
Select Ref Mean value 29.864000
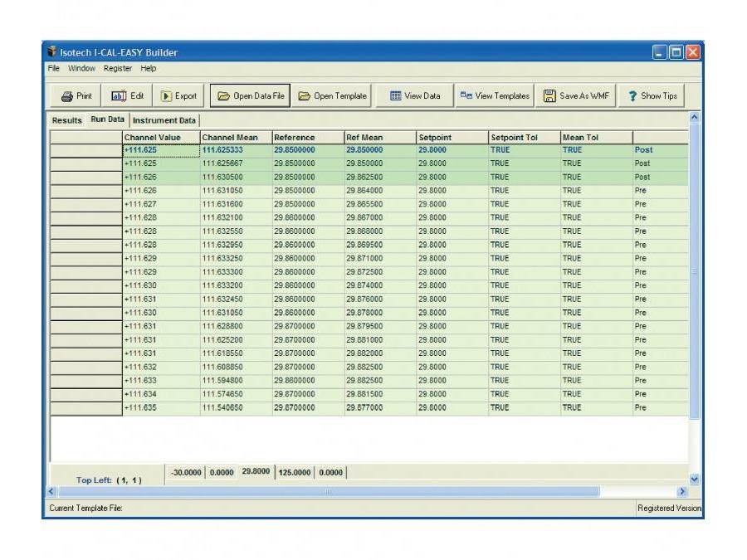(380, 191)
